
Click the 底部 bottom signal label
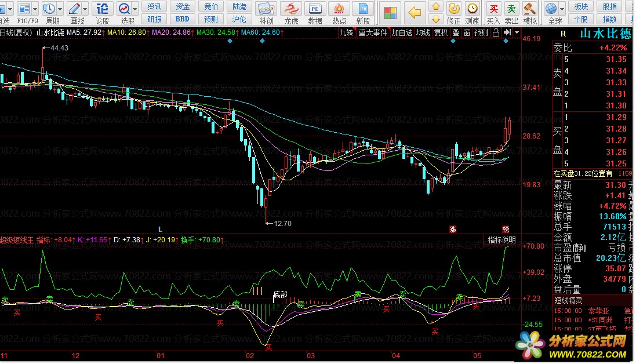(x=280, y=294)
